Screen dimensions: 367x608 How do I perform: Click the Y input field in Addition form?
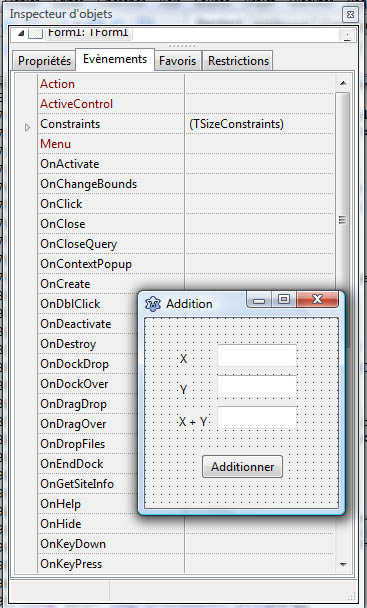tap(257, 386)
